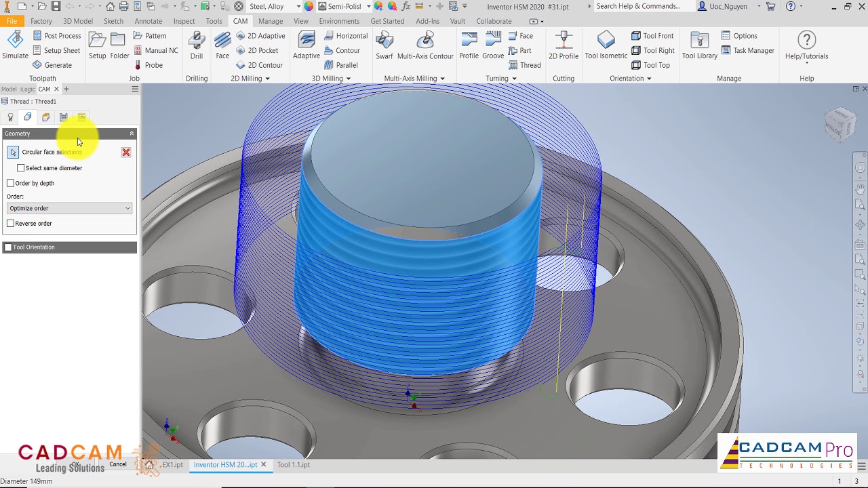Open the Manage ribbon tab
Viewport: 868px width, 488px height.
[x=271, y=21]
